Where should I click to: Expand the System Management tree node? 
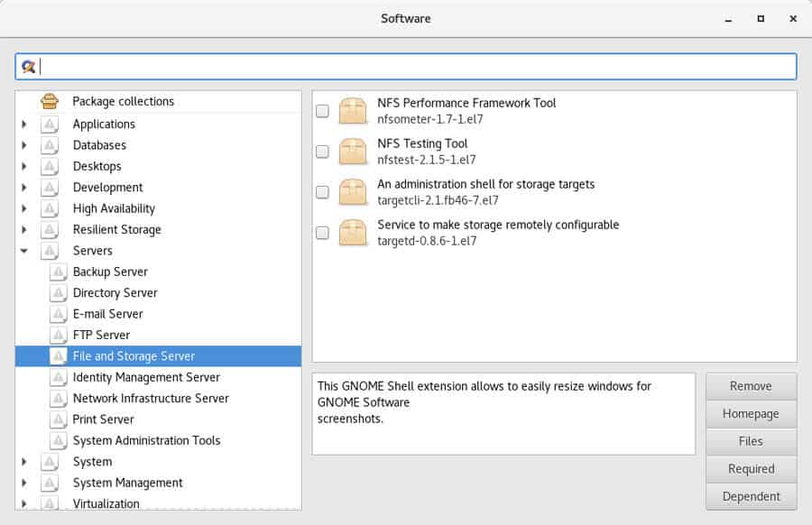23,483
